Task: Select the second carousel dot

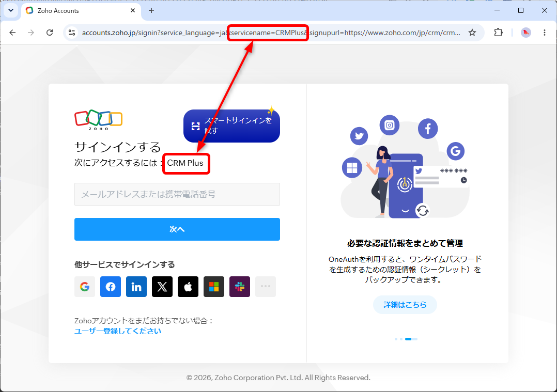Action: (401, 339)
